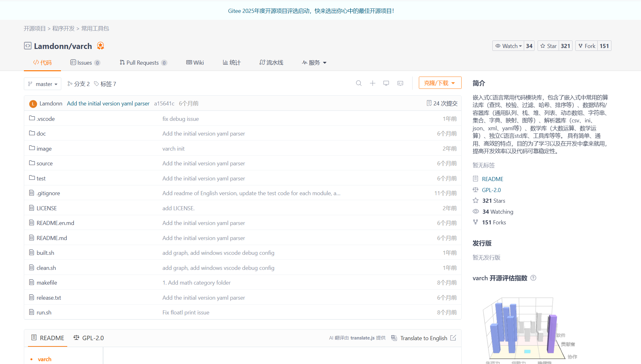The height and width of the screenshot is (364, 641).
Task: Fork the varch repository
Action: pyautogui.click(x=586, y=45)
